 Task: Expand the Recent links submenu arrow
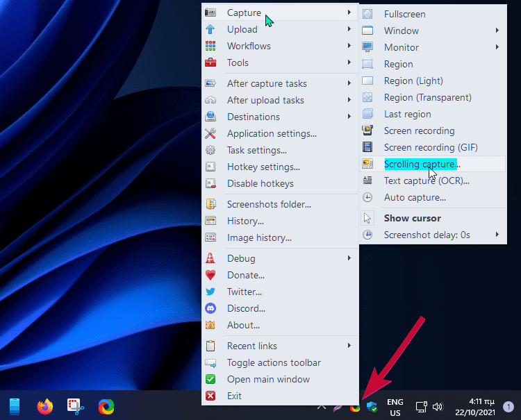(x=349, y=345)
